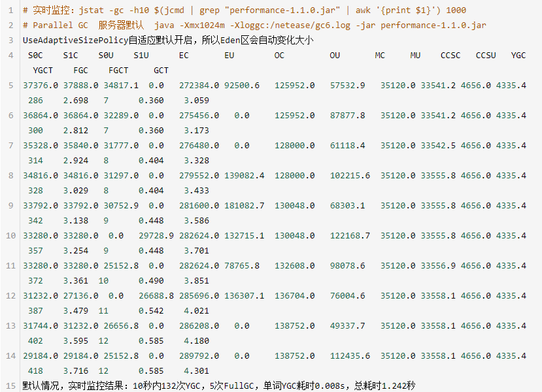542x392 pixels.
Task: Click value 68303.1 in line 9
Action: pyautogui.click(x=347, y=206)
